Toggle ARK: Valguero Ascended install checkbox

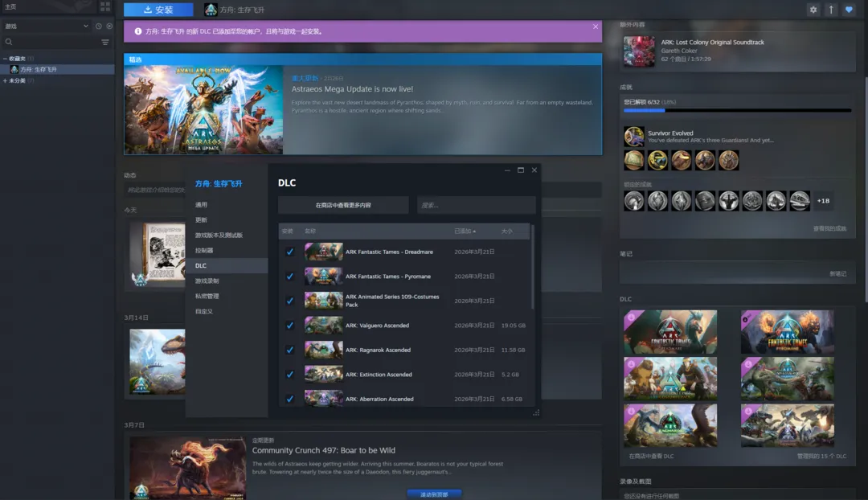point(290,326)
